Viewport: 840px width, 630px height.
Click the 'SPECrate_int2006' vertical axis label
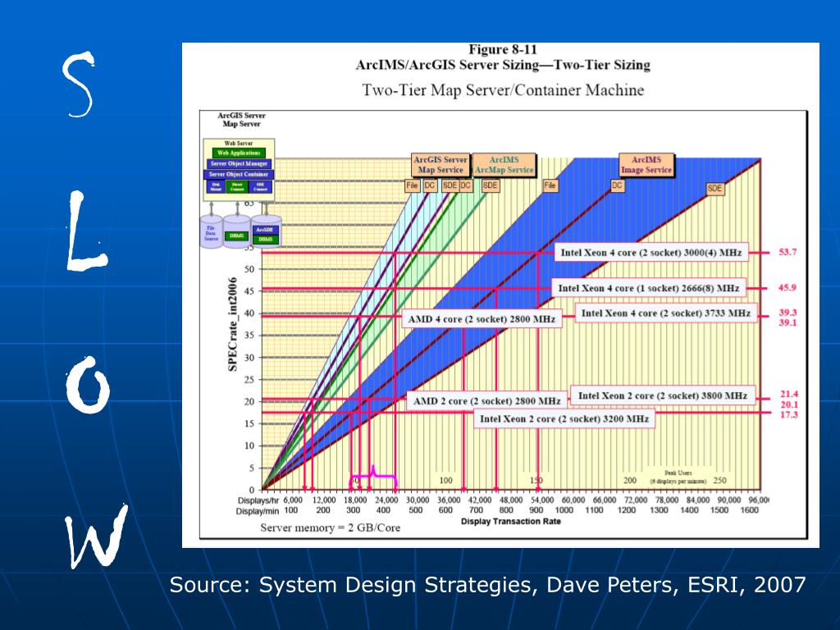pos(232,324)
